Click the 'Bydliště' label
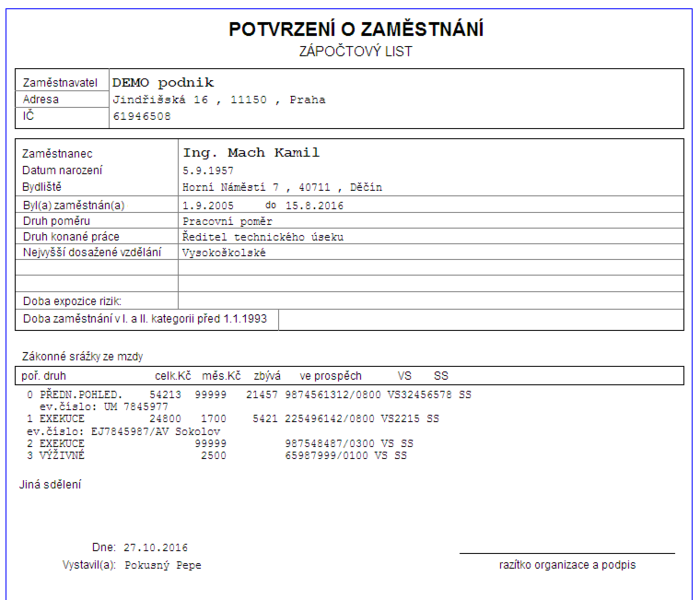This screenshot has width=700, height=600. pyautogui.click(x=42, y=187)
